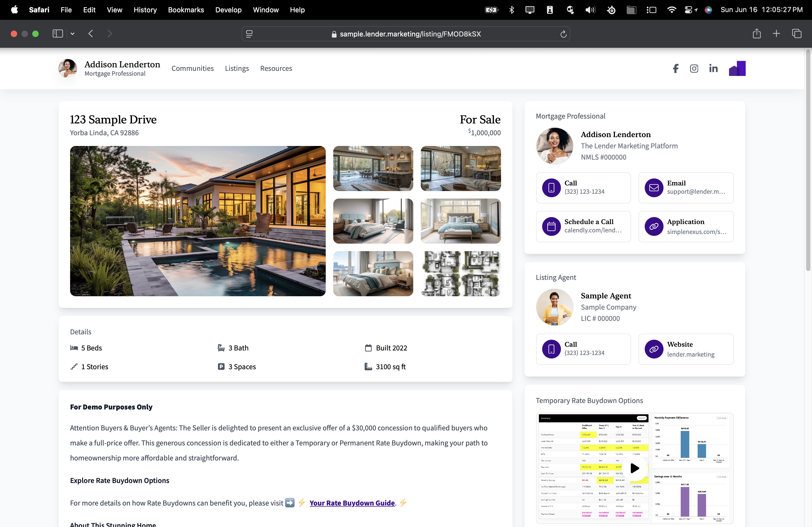Open a new tab with the plus icon
Viewport: 812px width, 527px height.
pos(776,34)
